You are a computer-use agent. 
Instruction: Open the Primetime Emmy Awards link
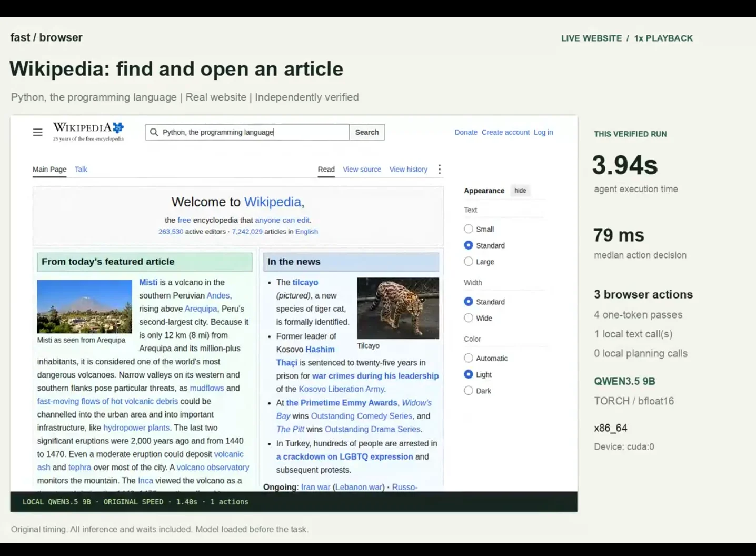[342, 403]
